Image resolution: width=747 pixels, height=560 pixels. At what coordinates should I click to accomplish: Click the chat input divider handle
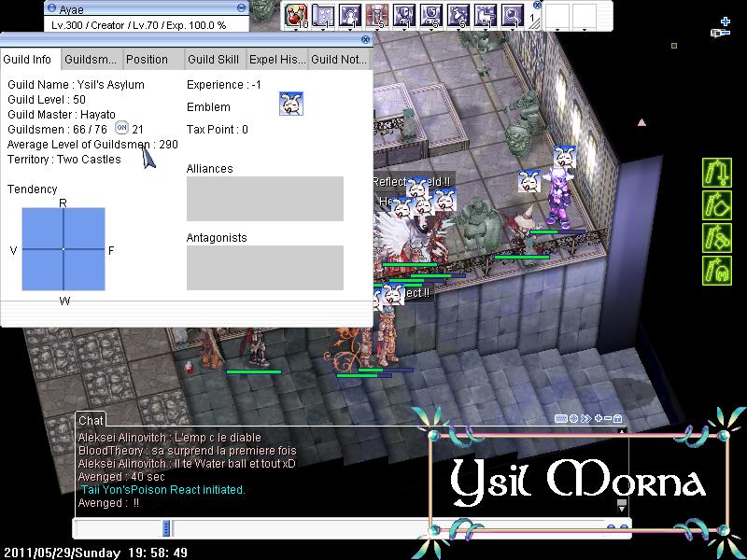click(166, 528)
